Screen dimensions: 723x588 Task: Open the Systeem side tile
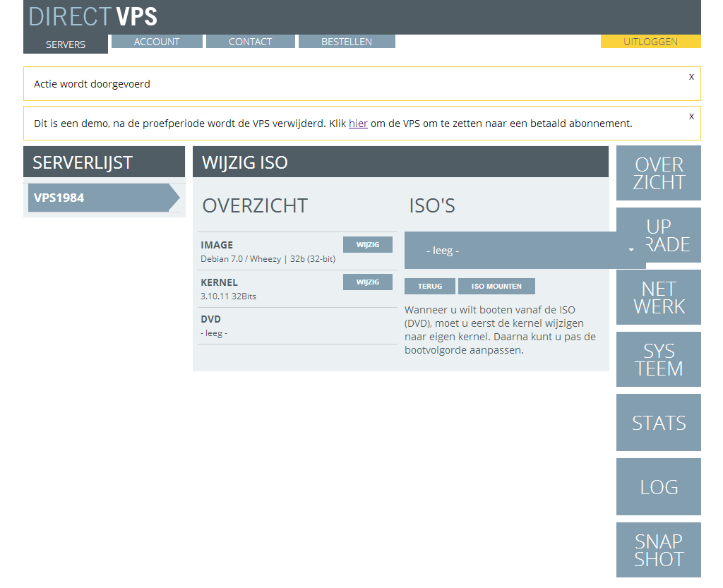point(658,359)
